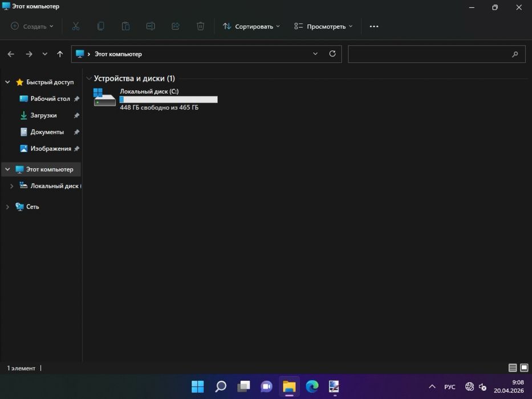The width and height of the screenshot is (532, 399).
Task: Go up one folder level arrow
Action: [60, 54]
